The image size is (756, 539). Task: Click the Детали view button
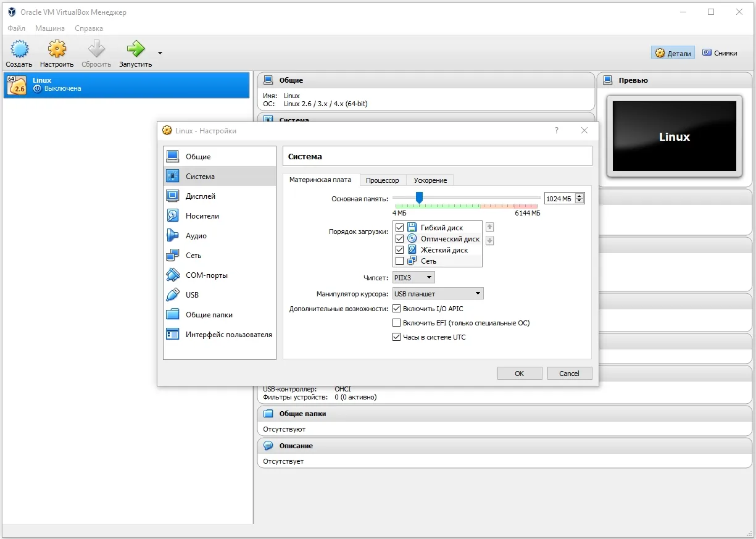coord(673,53)
